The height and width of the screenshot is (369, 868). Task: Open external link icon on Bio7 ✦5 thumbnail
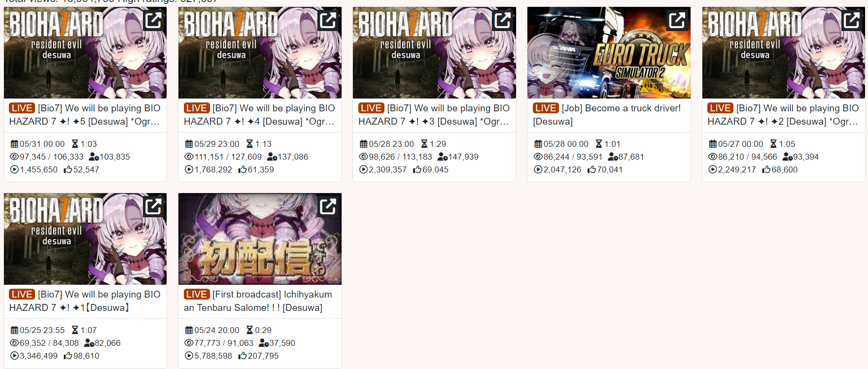coord(153,20)
